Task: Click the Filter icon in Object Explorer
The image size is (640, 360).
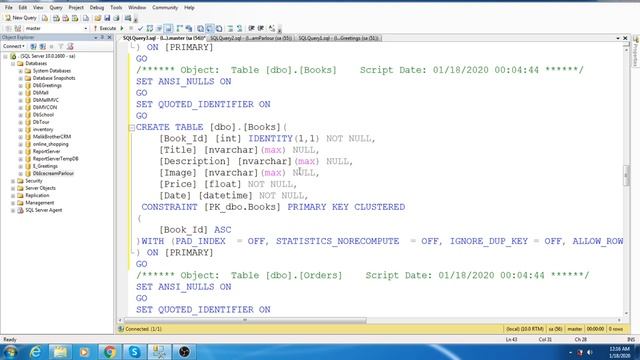Action: click(x=61, y=46)
